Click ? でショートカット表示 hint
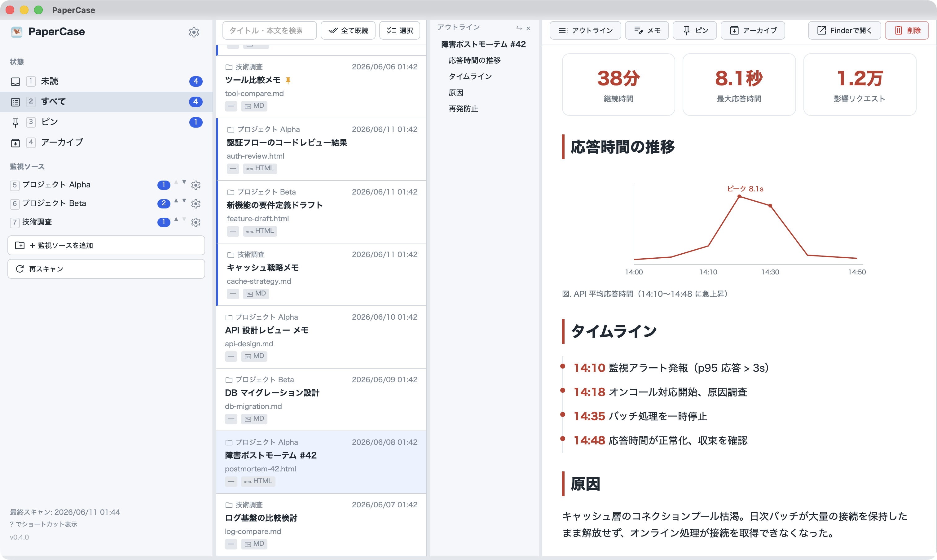 tap(43, 524)
